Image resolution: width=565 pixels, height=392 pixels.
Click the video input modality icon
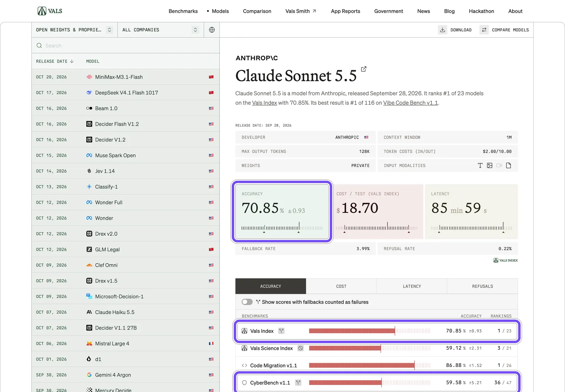point(499,165)
